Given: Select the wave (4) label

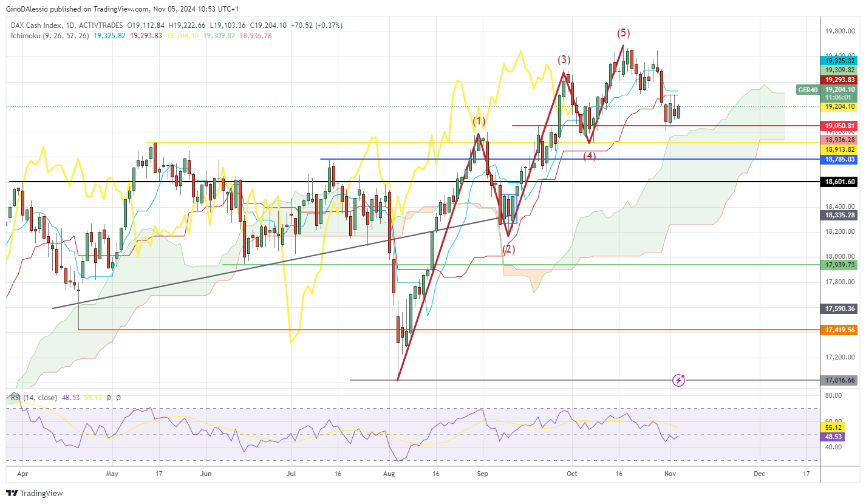Looking at the screenshot, I should tap(589, 156).
